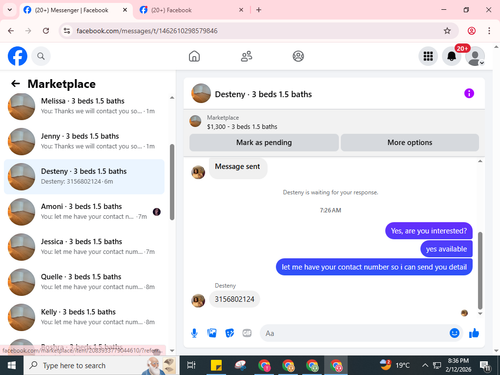Choose a GIF icon in composer
The height and width of the screenshot is (375, 500).
tap(247, 333)
